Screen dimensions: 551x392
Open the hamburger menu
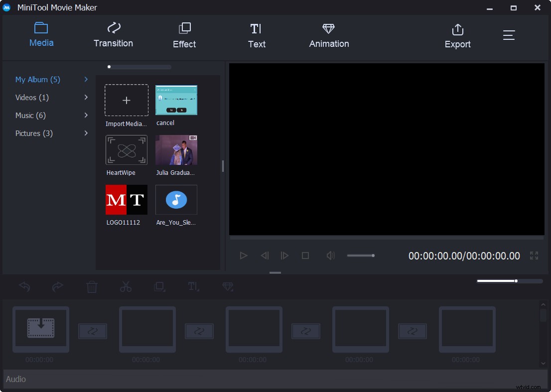click(509, 35)
